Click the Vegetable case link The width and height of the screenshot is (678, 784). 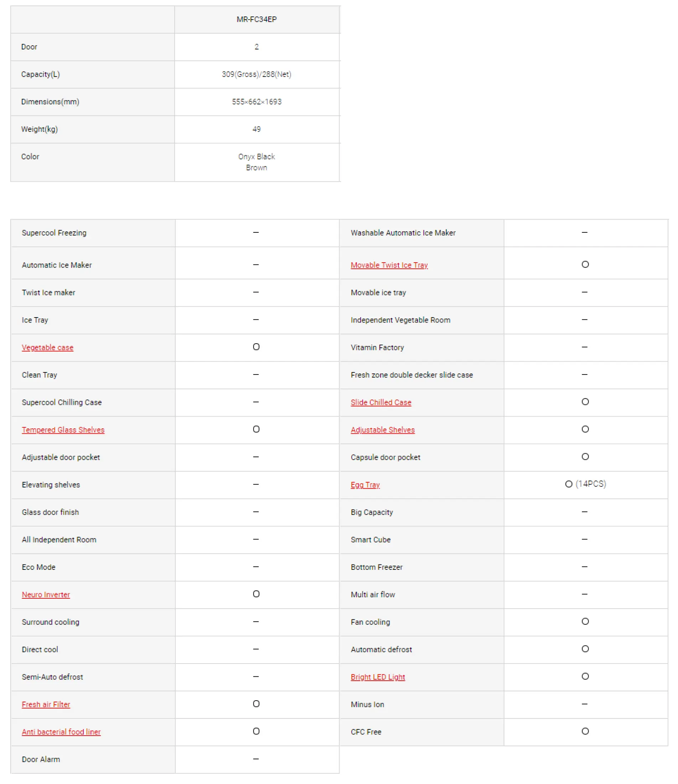47,347
